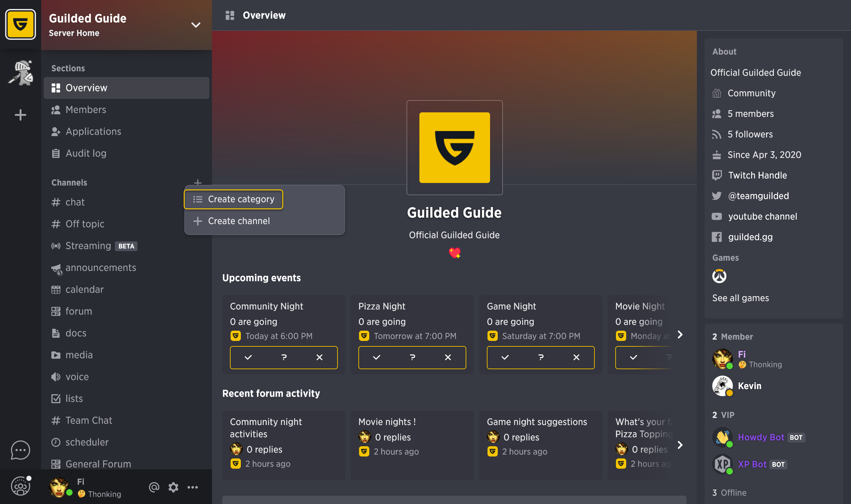
Task: Click Fi's avatar in bottom user bar
Action: [x=60, y=487]
